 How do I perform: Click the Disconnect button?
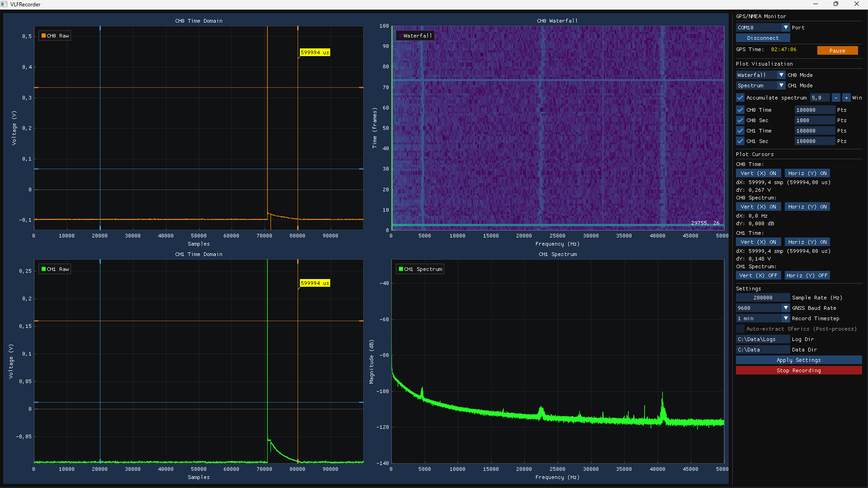(x=763, y=38)
